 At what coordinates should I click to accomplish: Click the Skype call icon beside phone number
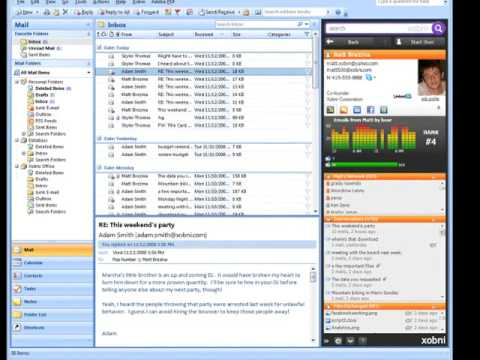[369, 78]
